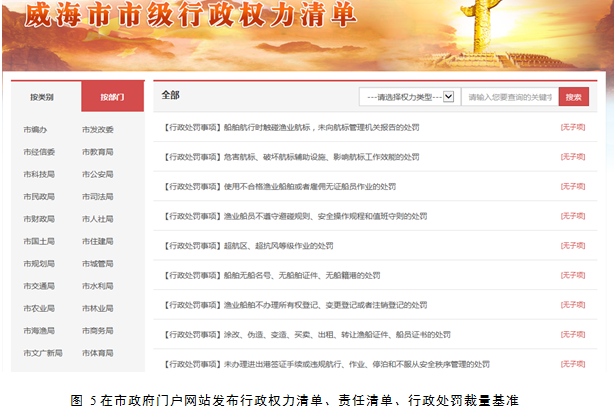Choose the 市公安局 department

97,174
